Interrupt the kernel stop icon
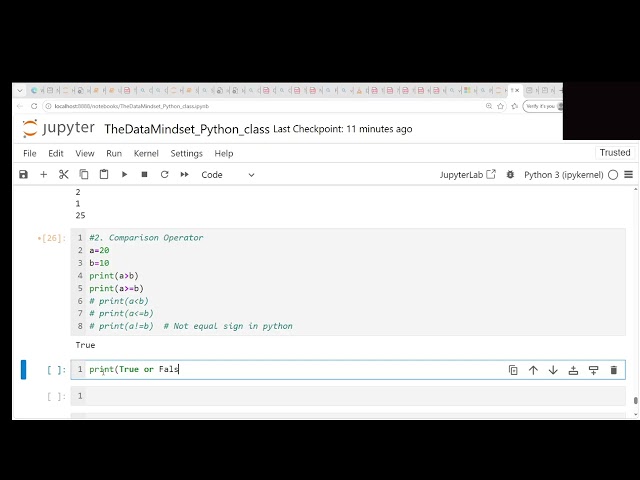The image size is (640, 480). tap(144, 175)
